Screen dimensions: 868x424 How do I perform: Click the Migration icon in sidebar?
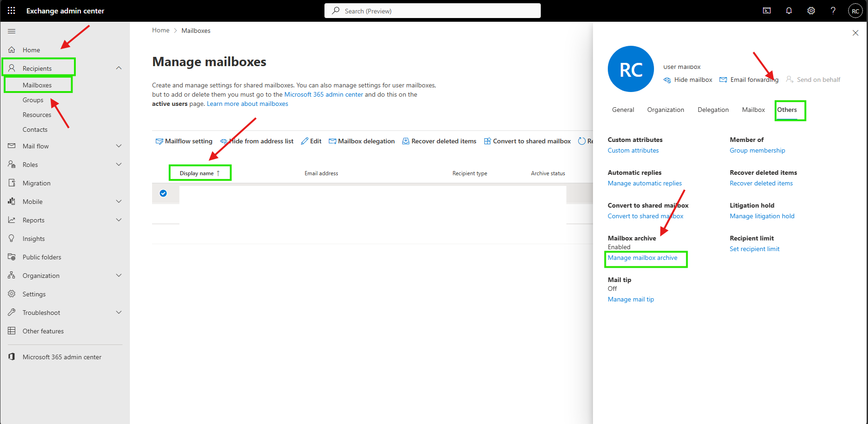tap(12, 183)
